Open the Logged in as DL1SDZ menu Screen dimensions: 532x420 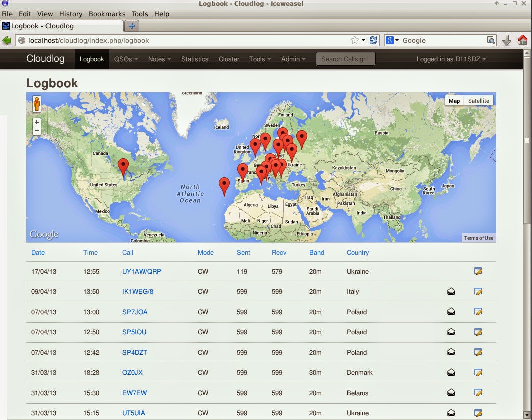click(451, 59)
